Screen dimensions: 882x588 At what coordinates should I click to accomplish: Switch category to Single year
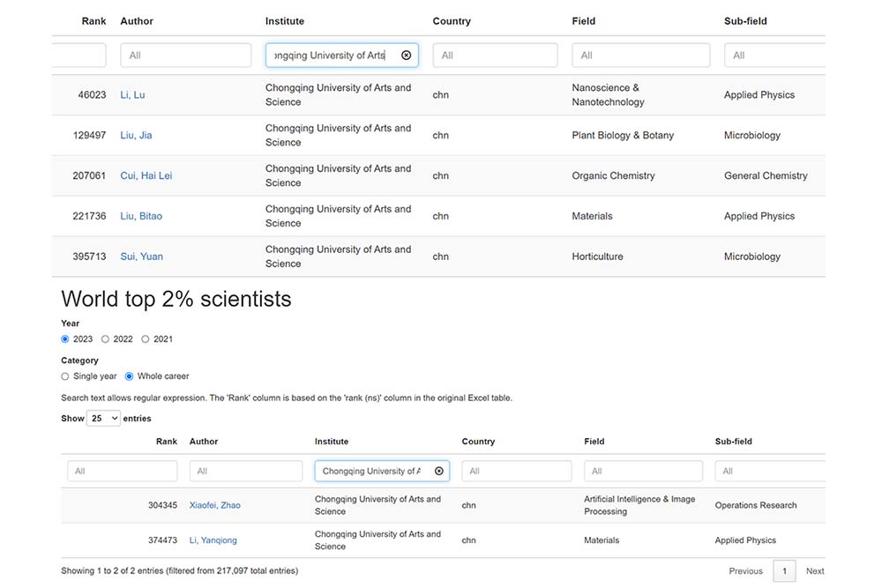click(x=65, y=376)
